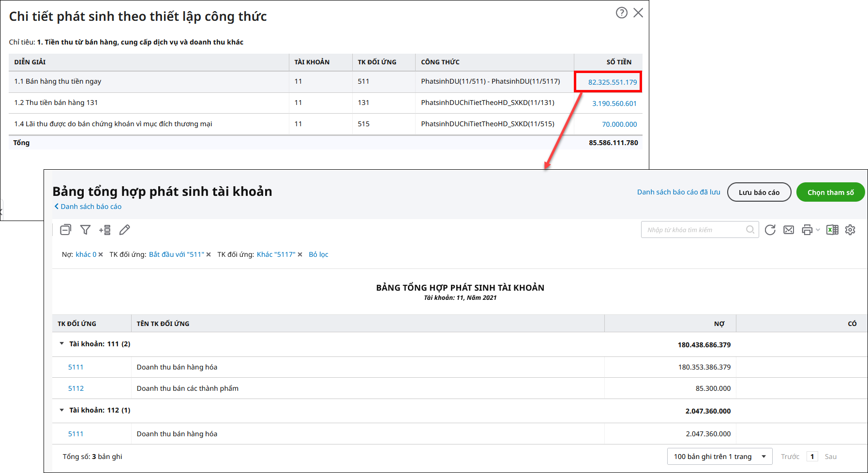The width and height of the screenshot is (868, 473).
Task: Remove the 'Bắt đầu với 511' filter
Action: (209, 255)
